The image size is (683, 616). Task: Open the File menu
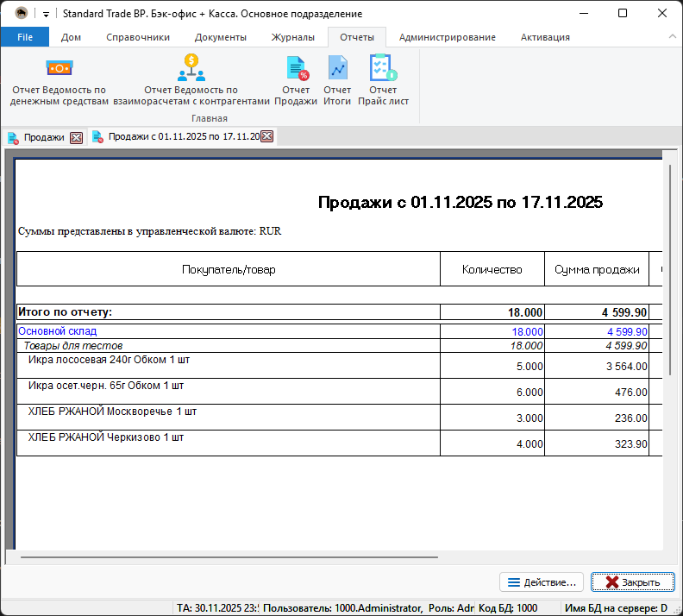tap(25, 37)
